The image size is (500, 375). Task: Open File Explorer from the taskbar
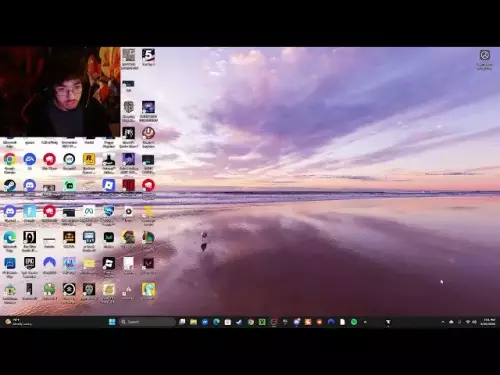(193, 322)
